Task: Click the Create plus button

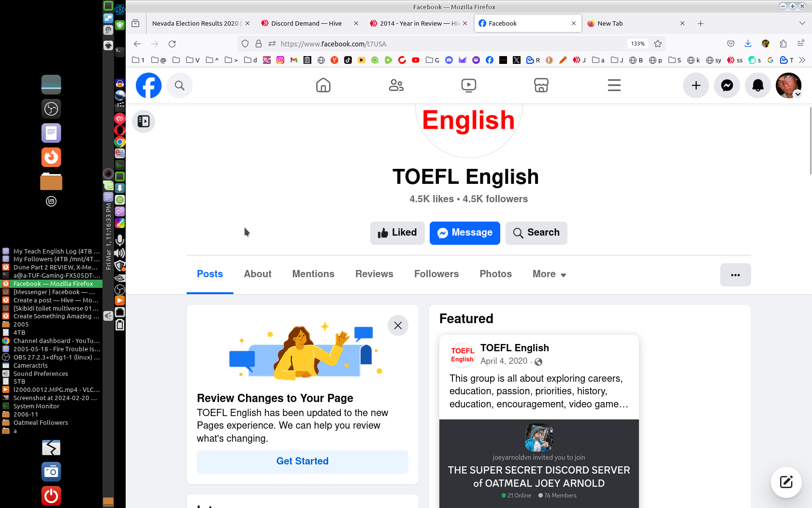Action: pyautogui.click(x=696, y=86)
